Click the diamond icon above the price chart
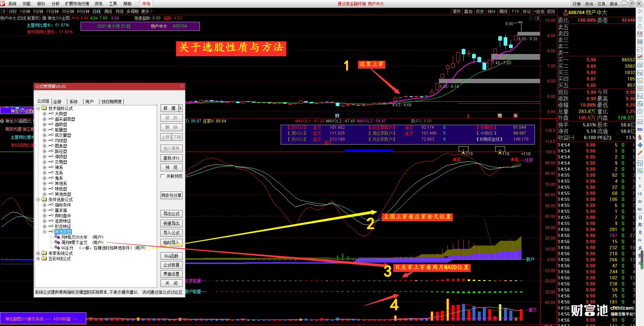644x326 pixels. 531,18
